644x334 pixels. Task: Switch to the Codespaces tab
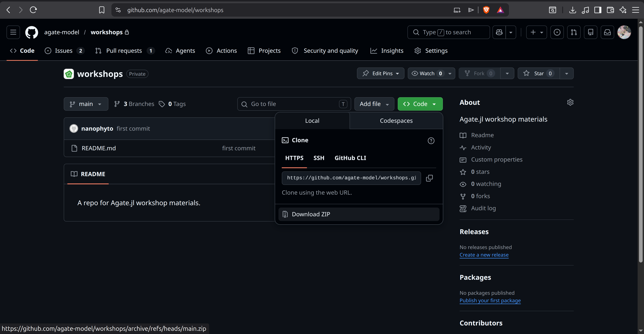click(396, 121)
